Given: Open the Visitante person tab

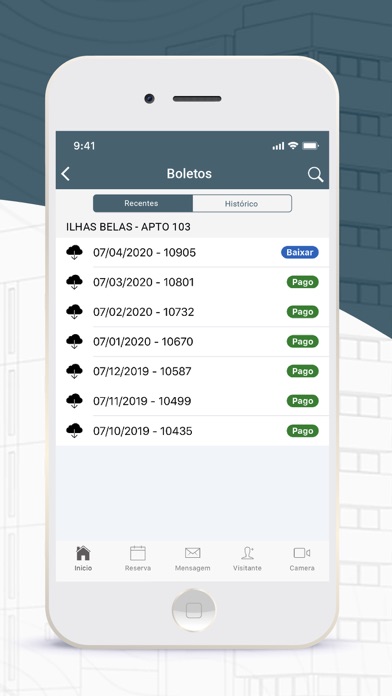Looking at the screenshot, I should 247,558.
